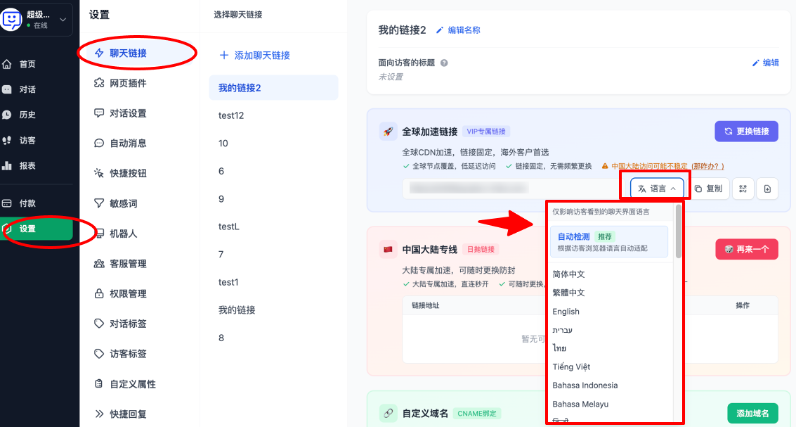
Task: Open 访客标签 settings item
Action: [x=128, y=354]
